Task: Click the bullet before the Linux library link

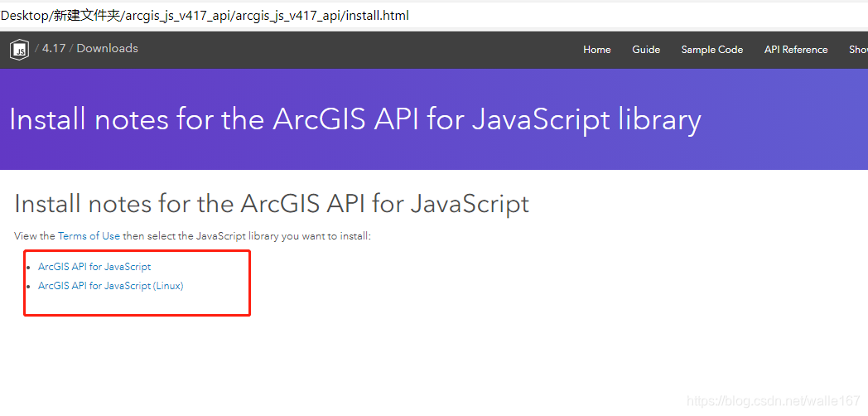Action: pos(29,287)
